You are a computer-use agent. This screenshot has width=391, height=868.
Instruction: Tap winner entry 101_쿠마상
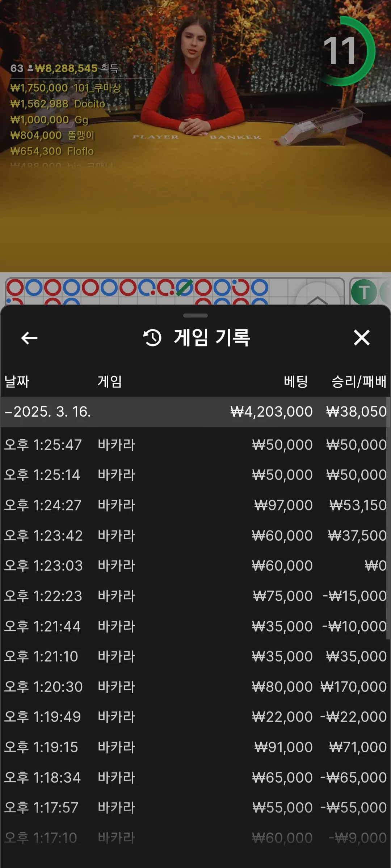pyautogui.click(x=66, y=88)
